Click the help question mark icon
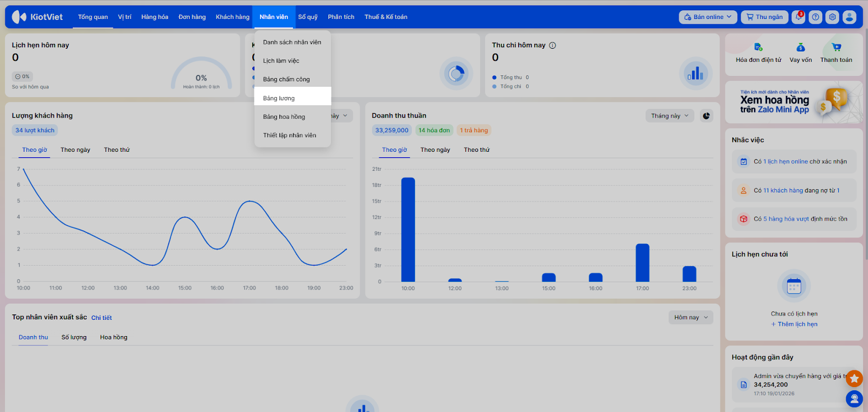 pos(815,17)
